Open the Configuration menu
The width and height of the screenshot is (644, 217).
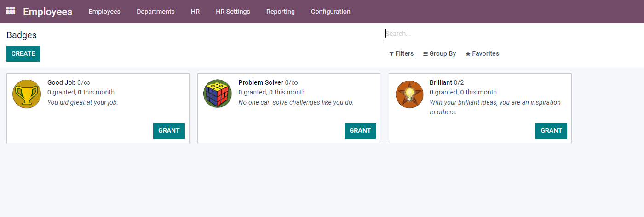(x=330, y=12)
